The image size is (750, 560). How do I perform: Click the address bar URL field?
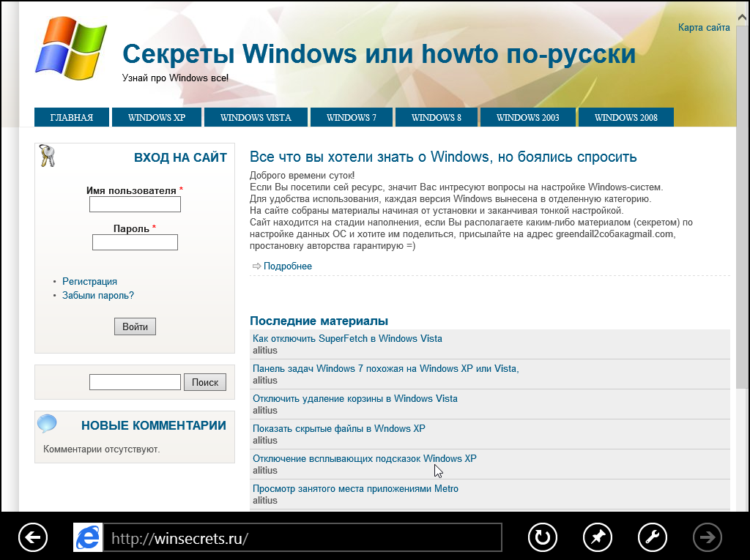coord(302,538)
